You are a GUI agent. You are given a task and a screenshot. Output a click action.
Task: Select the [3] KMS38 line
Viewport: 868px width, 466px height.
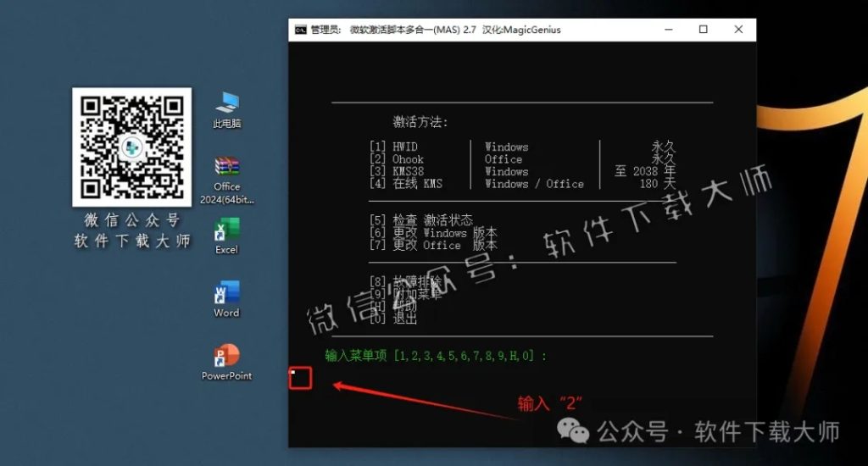point(397,171)
